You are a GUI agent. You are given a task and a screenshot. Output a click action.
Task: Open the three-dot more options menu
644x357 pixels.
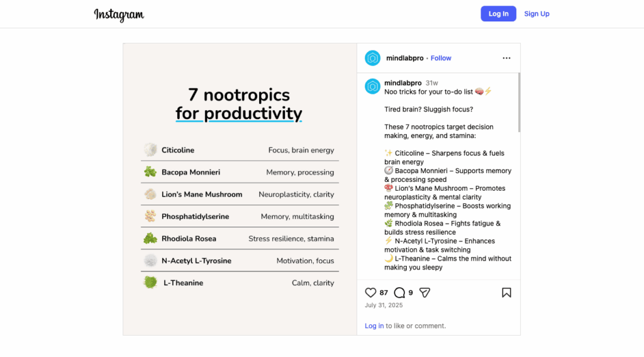(x=506, y=58)
